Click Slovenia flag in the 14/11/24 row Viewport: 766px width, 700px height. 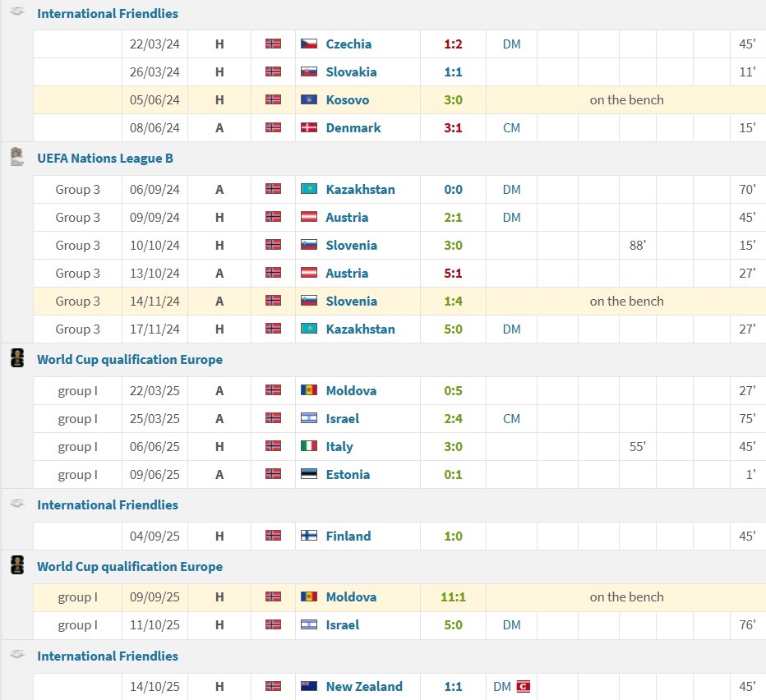pyautogui.click(x=309, y=300)
